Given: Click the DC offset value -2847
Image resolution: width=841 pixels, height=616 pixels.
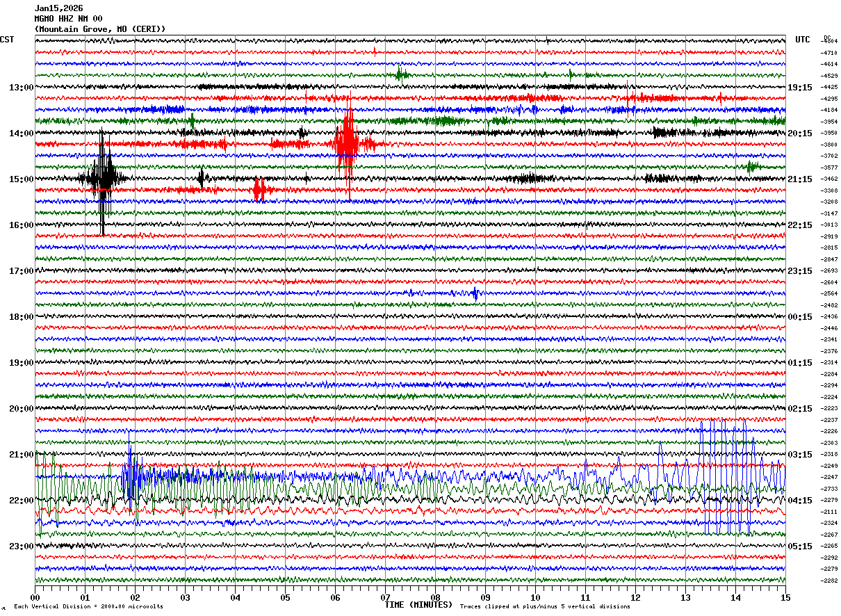Looking at the screenshot, I should point(830,259).
